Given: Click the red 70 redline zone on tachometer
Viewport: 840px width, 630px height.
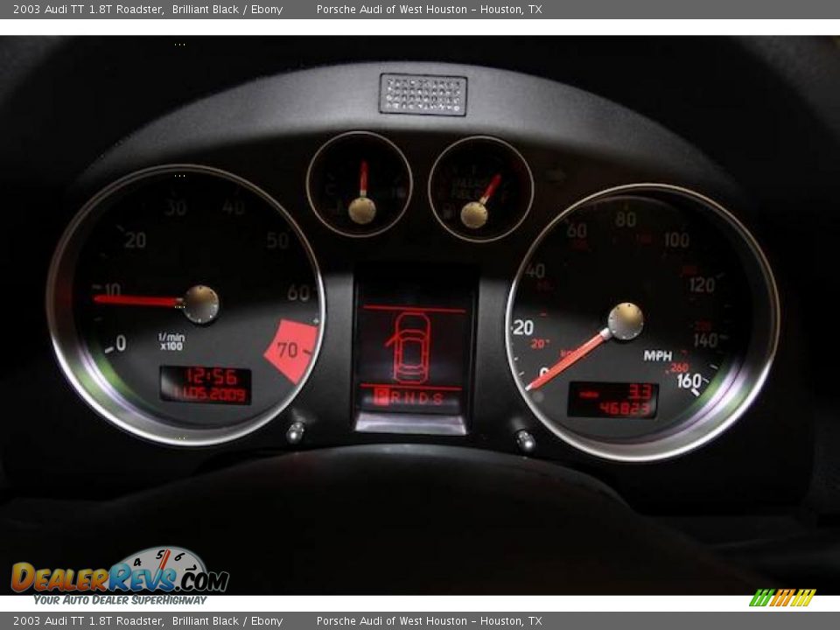Looking at the screenshot, I should [x=290, y=351].
